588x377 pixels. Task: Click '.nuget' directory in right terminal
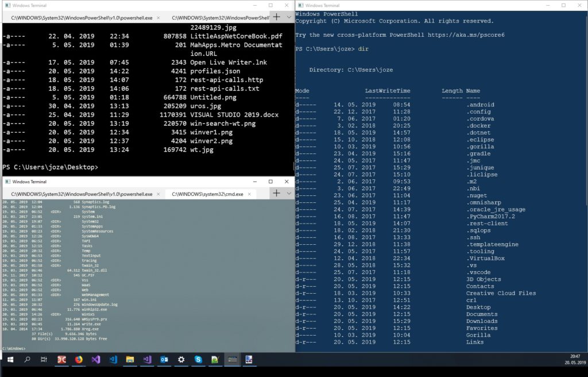477,195
